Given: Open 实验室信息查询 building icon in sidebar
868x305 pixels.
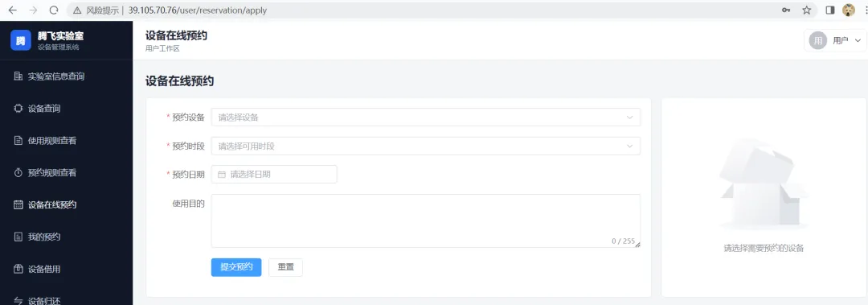Looking at the screenshot, I should [18, 76].
